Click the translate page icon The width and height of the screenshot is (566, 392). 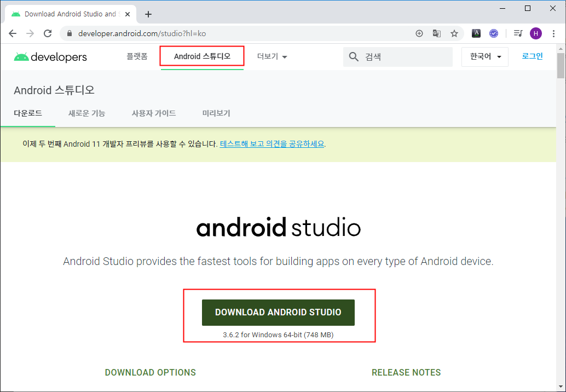[x=437, y=33]
